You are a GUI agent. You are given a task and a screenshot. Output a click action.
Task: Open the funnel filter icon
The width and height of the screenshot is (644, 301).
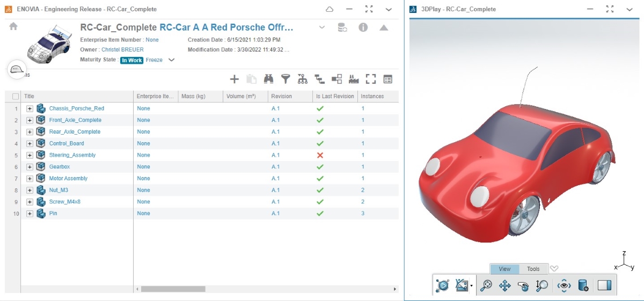286,79
